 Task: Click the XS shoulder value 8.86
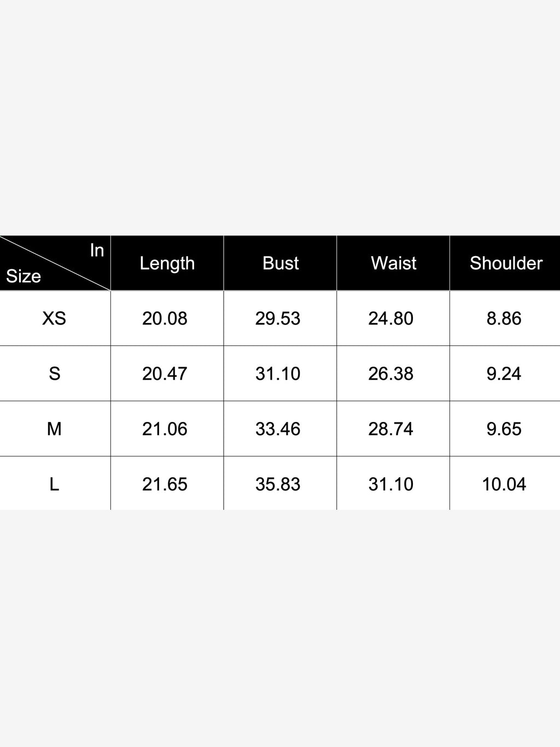click(504, 319)
